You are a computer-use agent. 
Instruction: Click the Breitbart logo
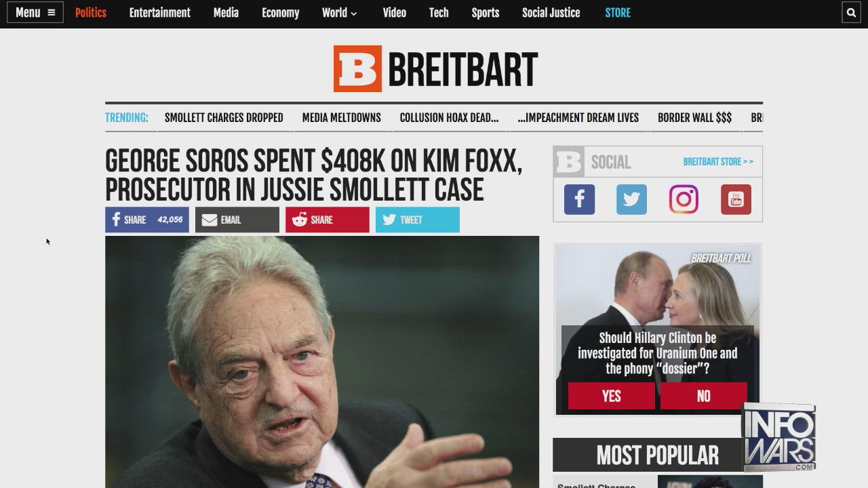[x=435, y=68]
